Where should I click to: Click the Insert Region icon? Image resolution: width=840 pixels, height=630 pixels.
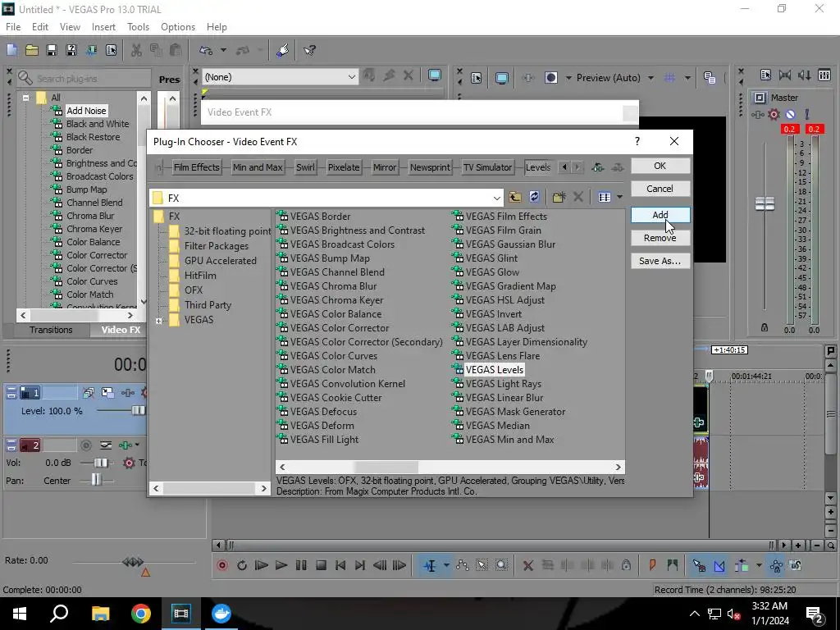tap(673, 565)
